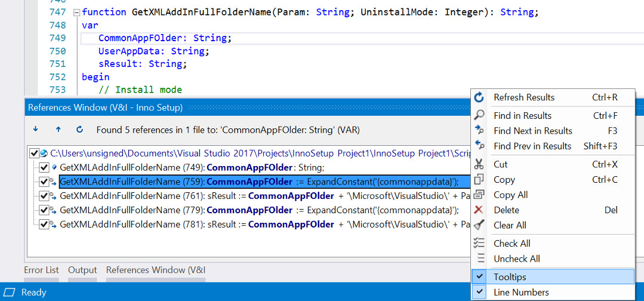The width and height of the screenshot is (644, 301).
Task: Uncheck the line 759 result checkbox
Action: point(44,182)
